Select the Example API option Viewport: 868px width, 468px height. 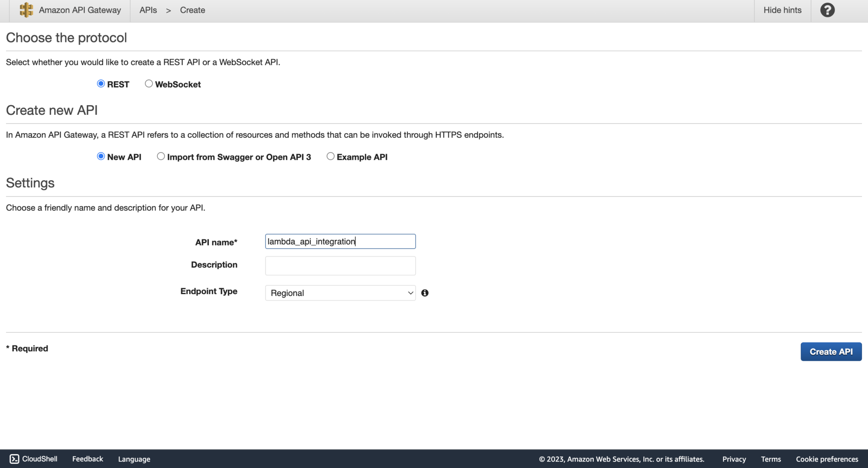331,156
